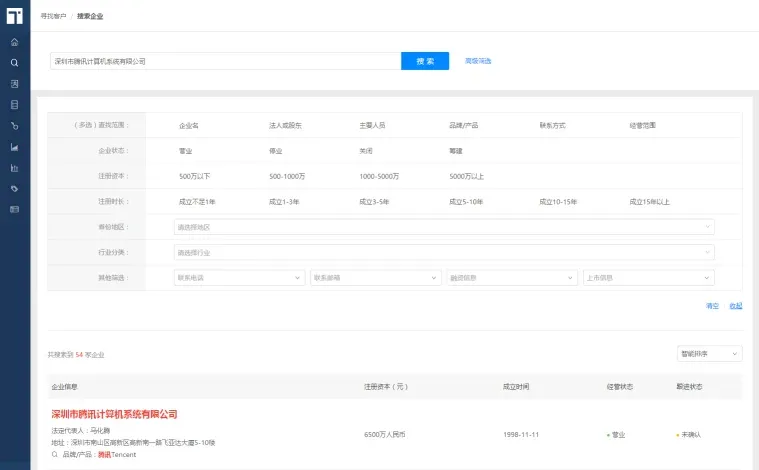Image resolution: width=759 pixels, height=470 pixels.
Task: Toggle 主要人员 search scope option
Action: [372, 125]
